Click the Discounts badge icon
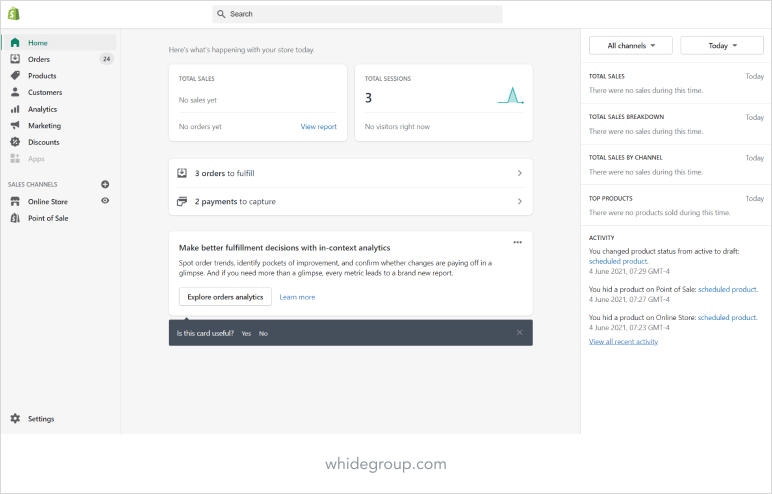 (15, 142)
